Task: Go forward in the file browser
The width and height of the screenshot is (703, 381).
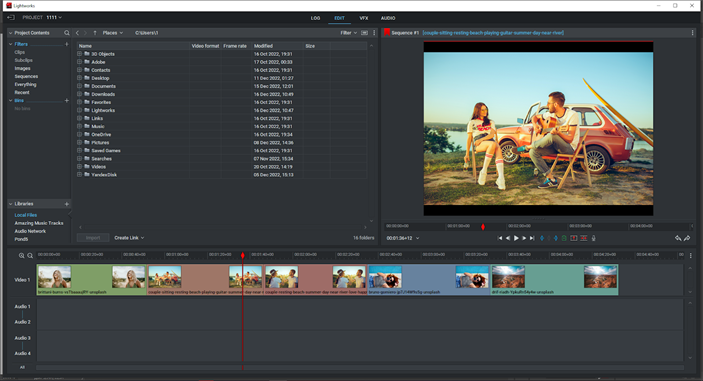Action: pyautogui.click(x=85, y=33)
